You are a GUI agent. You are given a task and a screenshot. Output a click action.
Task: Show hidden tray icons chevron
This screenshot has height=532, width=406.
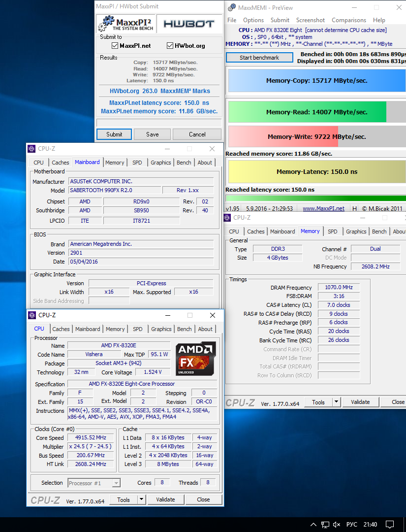pyautogui.click(x=313, y=525)
